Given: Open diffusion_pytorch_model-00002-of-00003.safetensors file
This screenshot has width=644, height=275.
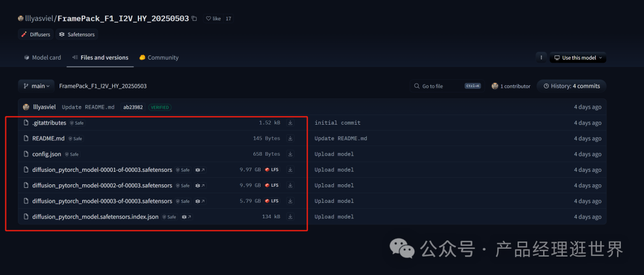Looking at the screenshot, I should click(x=102, y=185).
